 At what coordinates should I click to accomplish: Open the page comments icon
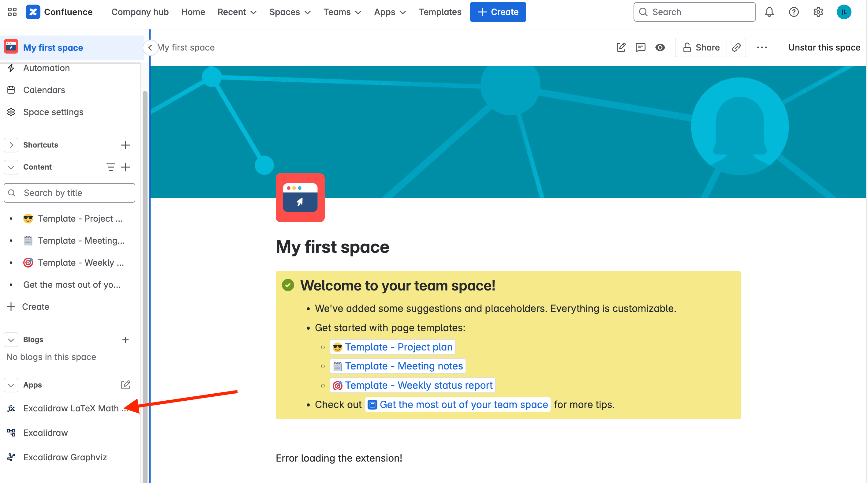click(640, 47)
